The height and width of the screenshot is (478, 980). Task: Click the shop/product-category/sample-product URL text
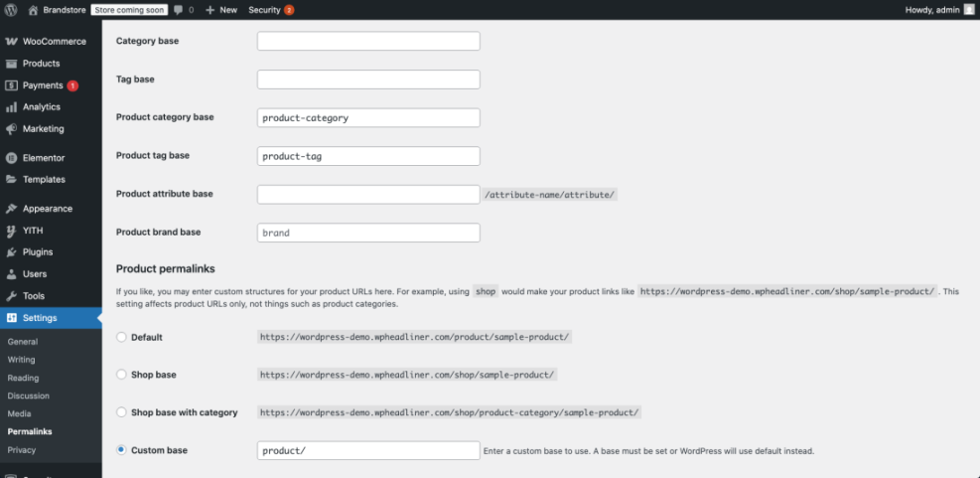[450, 412]
